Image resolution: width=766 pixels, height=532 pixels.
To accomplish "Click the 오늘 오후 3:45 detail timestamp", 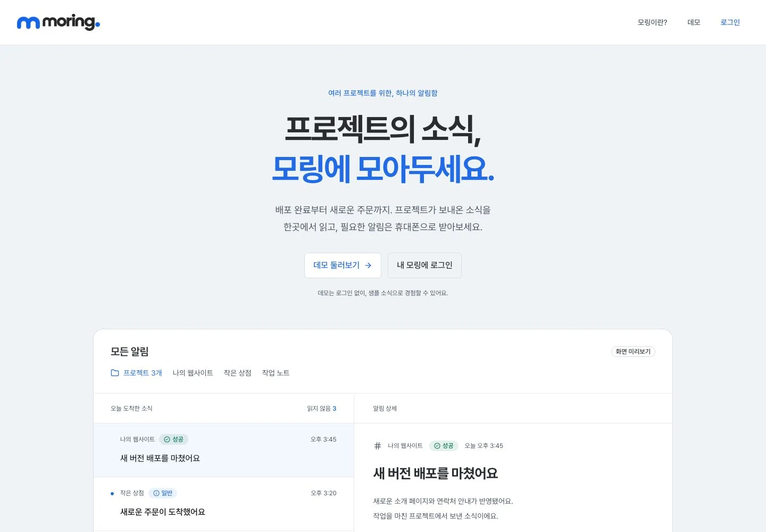I will [x=484, y=446].
